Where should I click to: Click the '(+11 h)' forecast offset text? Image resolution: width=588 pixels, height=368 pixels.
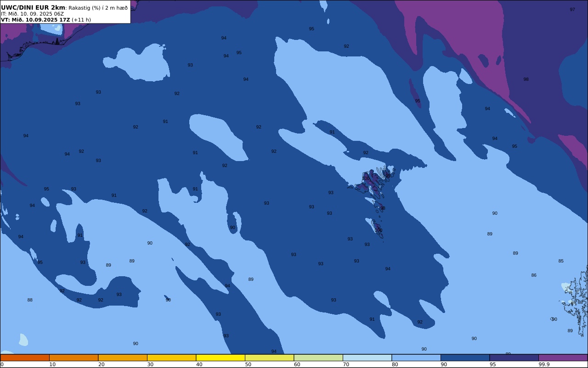[x=81, y=20]
